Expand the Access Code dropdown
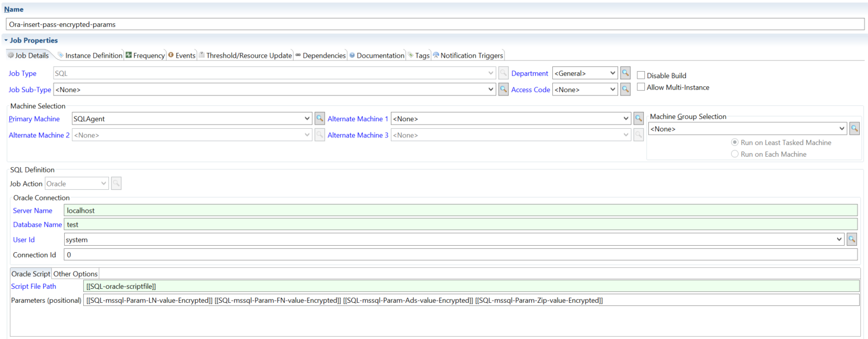 point(612,90)
